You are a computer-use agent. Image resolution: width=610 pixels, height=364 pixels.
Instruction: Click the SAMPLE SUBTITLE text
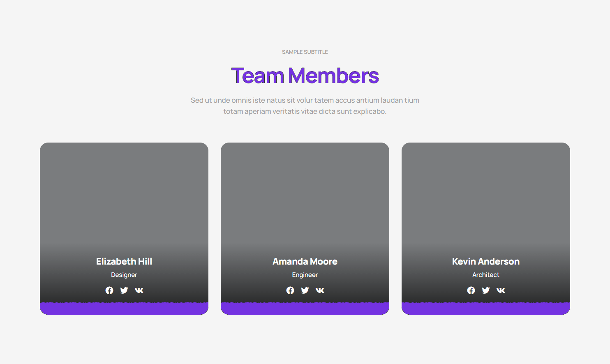pyautogui.click(x=305, y=52)
